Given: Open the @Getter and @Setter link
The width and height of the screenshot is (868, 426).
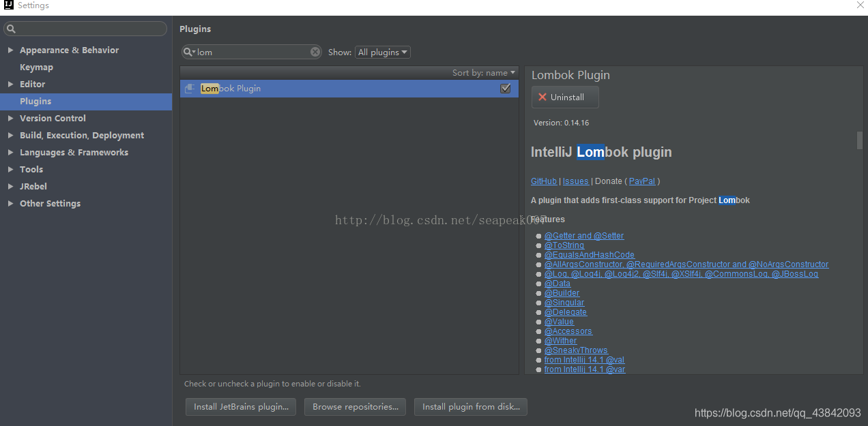Looking at the screenshot, I should [x=584, y=236].
